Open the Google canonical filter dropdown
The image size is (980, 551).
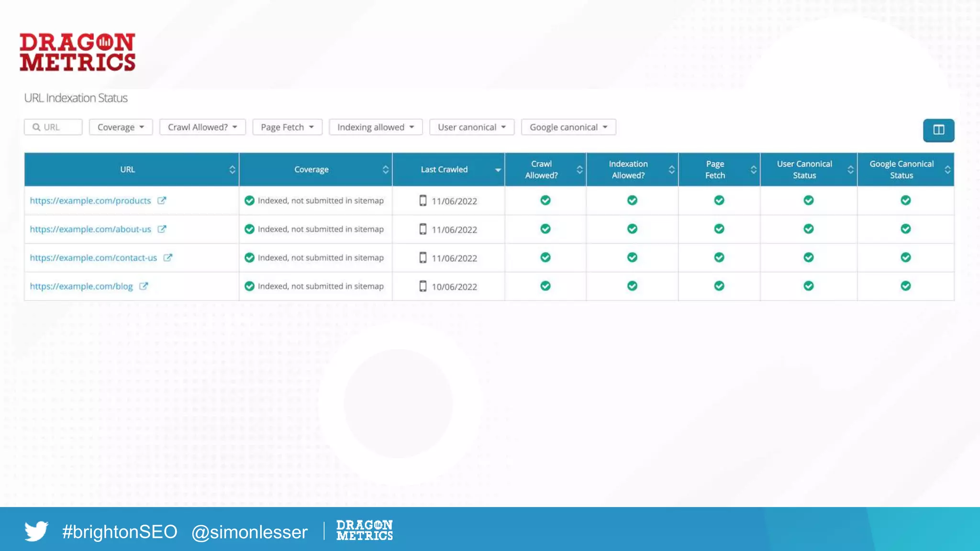point(568,127)
